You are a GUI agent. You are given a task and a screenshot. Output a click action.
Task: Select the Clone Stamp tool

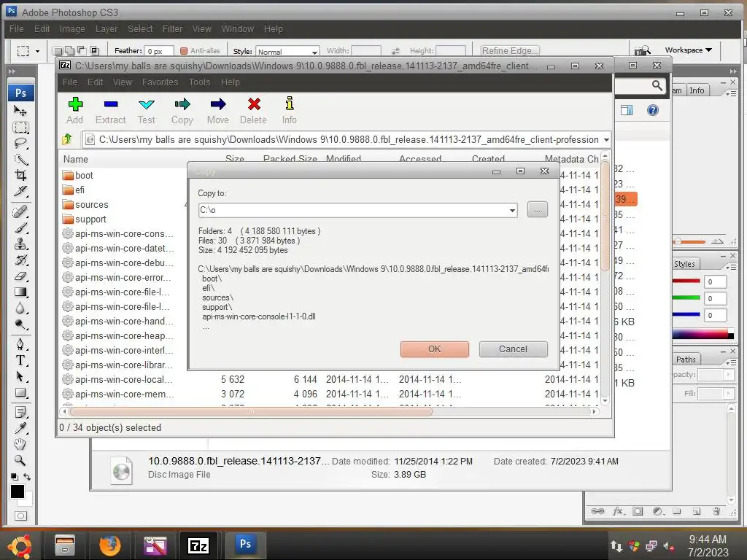pyautogui.click(x=20, y=244)
